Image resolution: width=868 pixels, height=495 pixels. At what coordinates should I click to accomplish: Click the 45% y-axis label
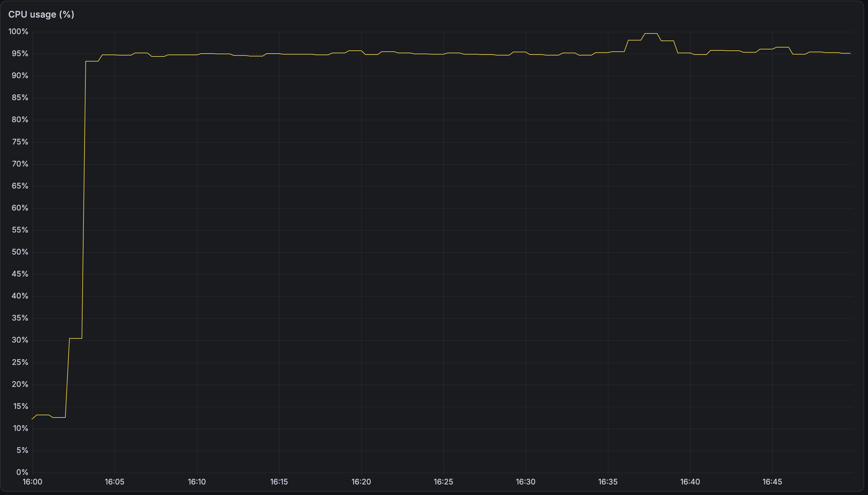point(20,274)
